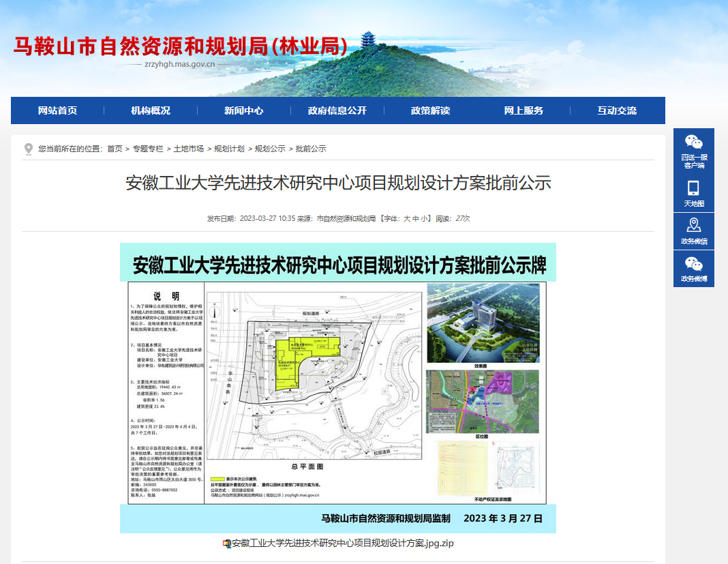Click the 阅读: 27次 read count
The width and height of the screenshot is (728, 564).
453,219
